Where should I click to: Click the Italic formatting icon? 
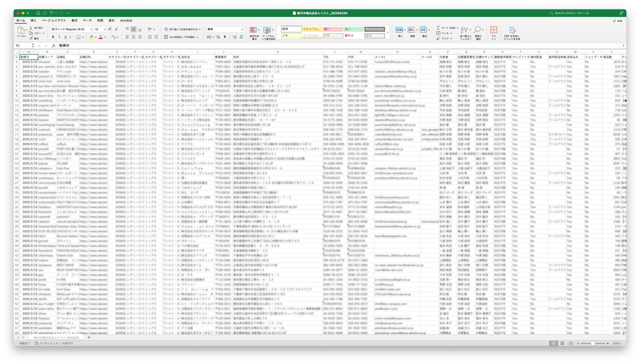coord(59,37)
